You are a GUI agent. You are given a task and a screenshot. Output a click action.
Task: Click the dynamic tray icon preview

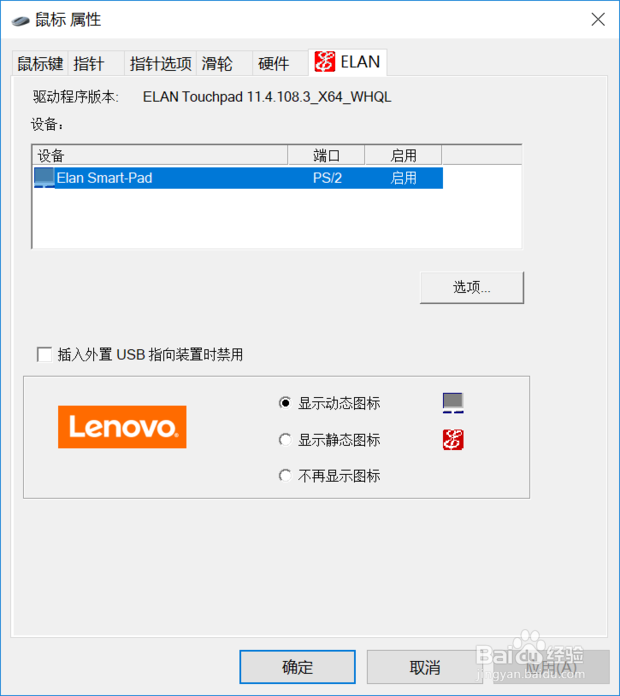tap(453, 403)
